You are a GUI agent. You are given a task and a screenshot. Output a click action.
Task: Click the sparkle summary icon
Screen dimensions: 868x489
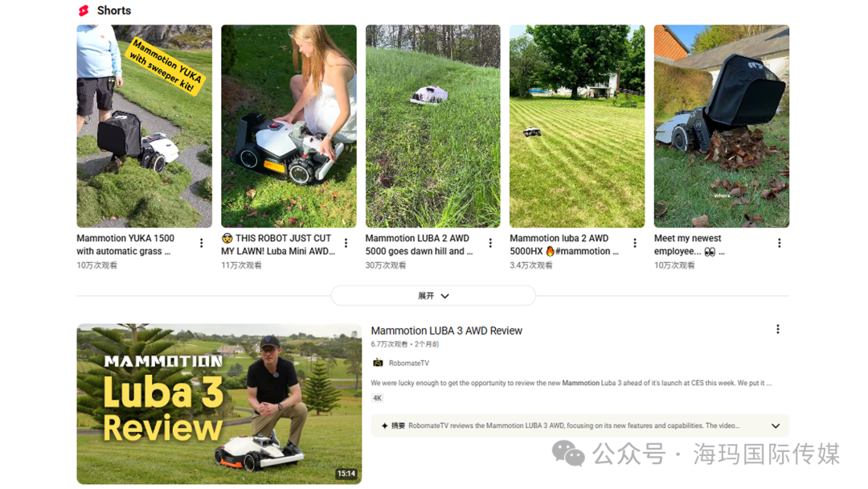click(x=384, y=426)
